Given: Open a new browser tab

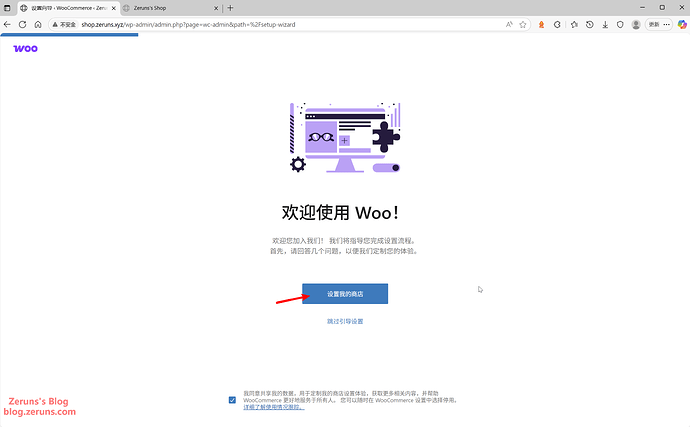Looking at the screenshot, I should pos(230,8).
